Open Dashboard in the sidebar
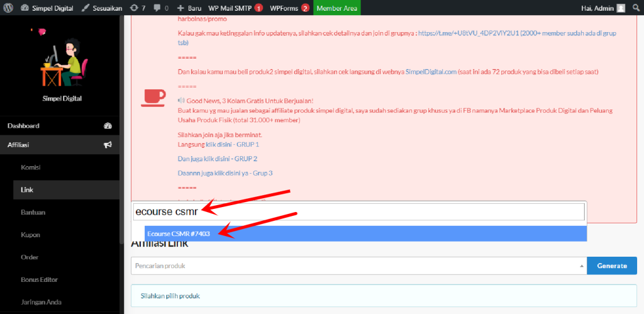The width and height of the screenshot is (644, 314). (x=60, y=126)
